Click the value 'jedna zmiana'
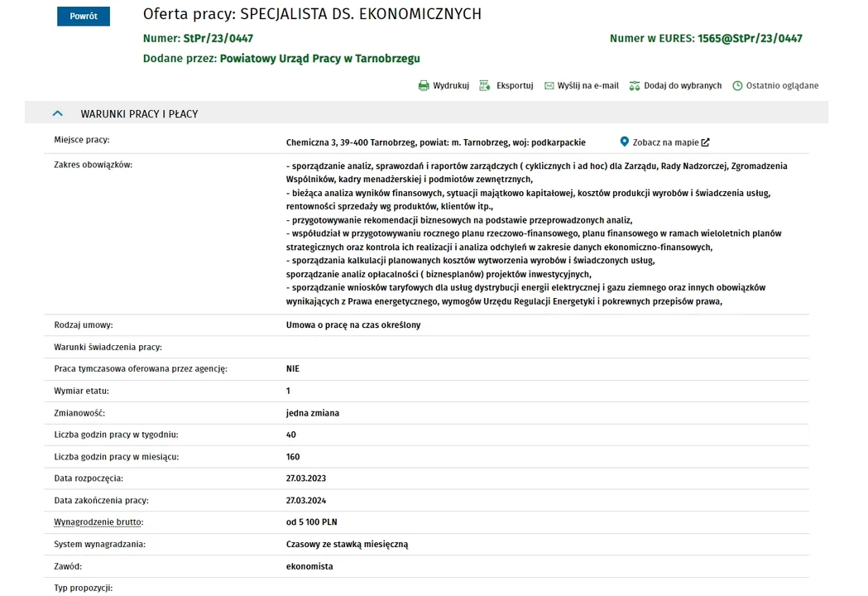Screen dimensions: 868x596 coord(313,413)
